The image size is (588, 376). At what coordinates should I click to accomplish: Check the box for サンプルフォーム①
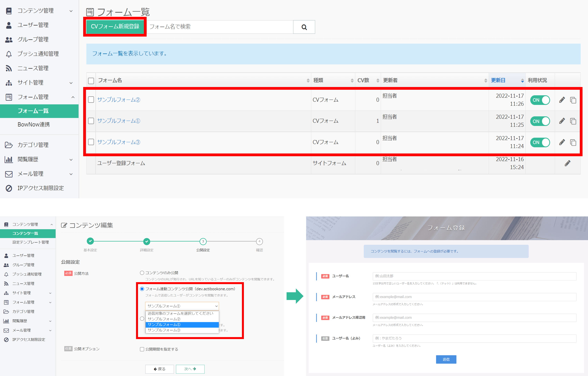tap(91, 121)
